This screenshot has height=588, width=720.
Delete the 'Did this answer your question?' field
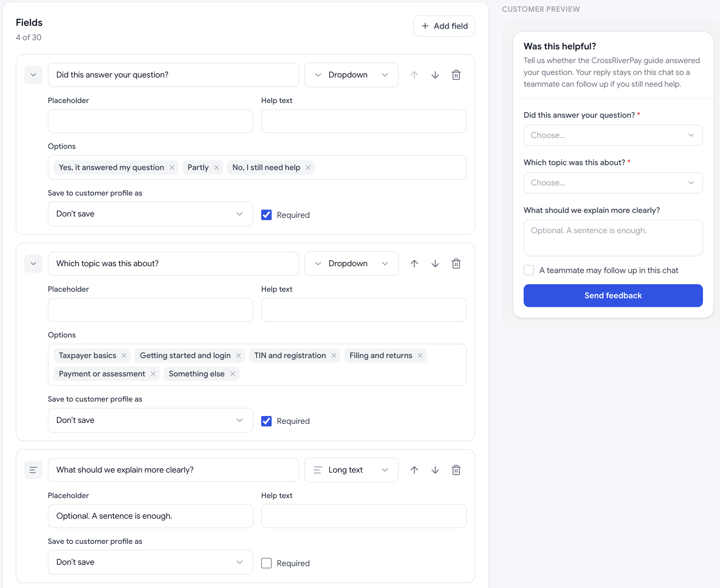tap(456, 75)
